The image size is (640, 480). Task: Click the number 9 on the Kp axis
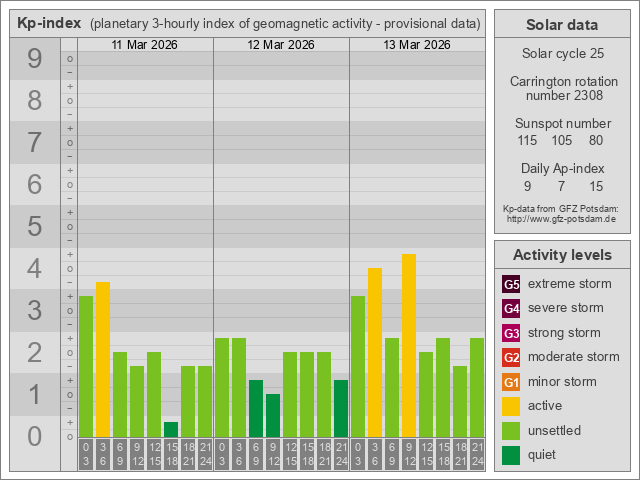(x=34, y=59)
